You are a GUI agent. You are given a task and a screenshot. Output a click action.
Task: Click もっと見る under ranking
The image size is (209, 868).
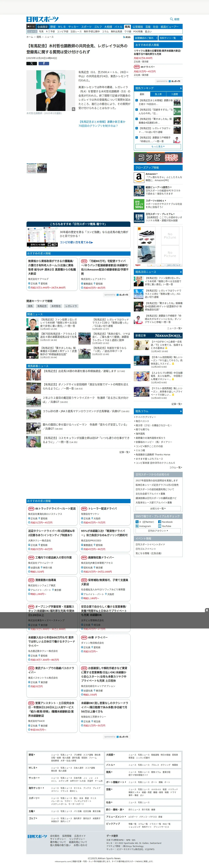[158, 147]
